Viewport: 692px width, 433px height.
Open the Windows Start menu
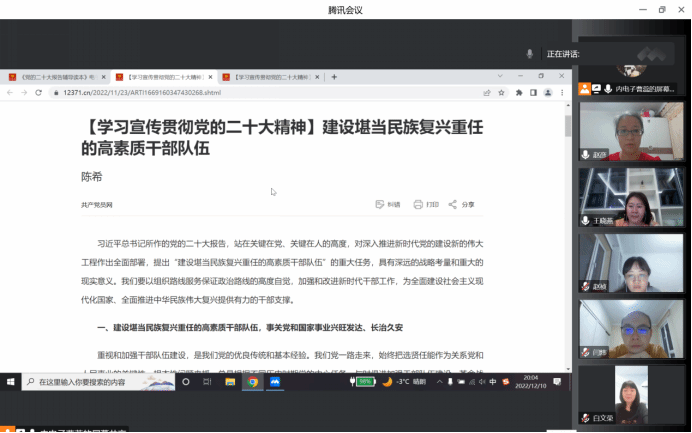coord(9,381)
